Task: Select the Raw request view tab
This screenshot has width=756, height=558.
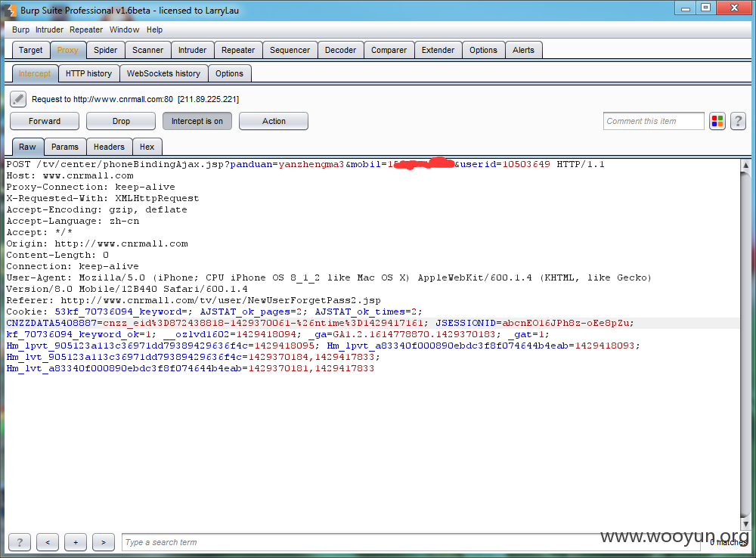Action: pos(27,147)
